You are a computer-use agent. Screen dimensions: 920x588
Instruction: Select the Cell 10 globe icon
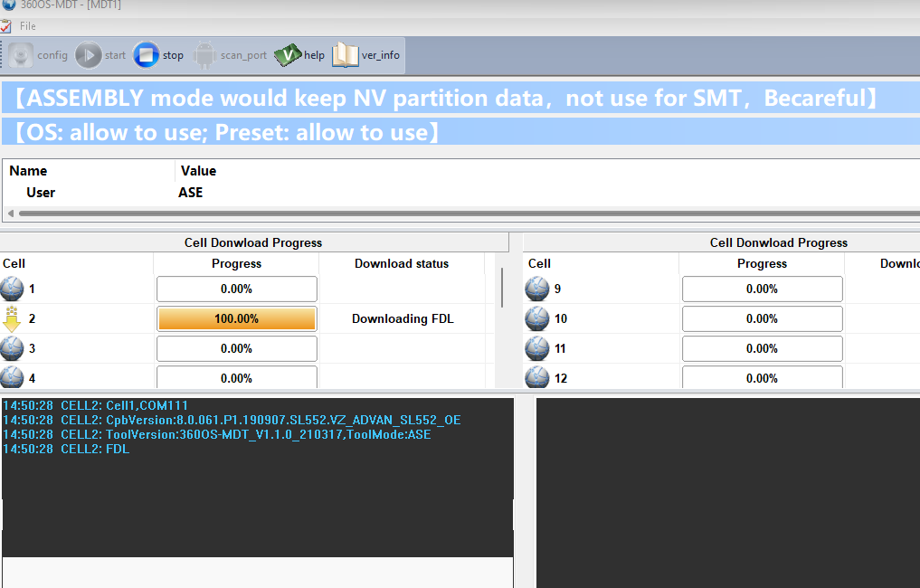click(537, 319)
